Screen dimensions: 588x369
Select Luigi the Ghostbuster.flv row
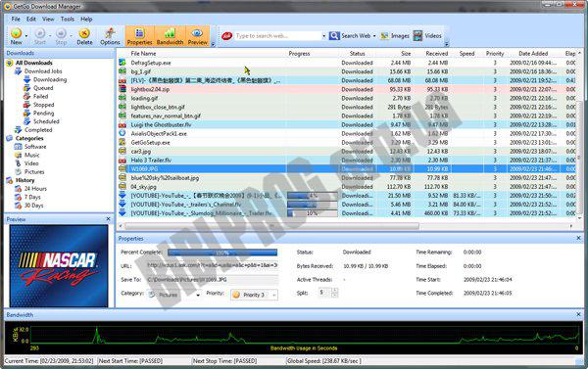[x=347, y=124]
